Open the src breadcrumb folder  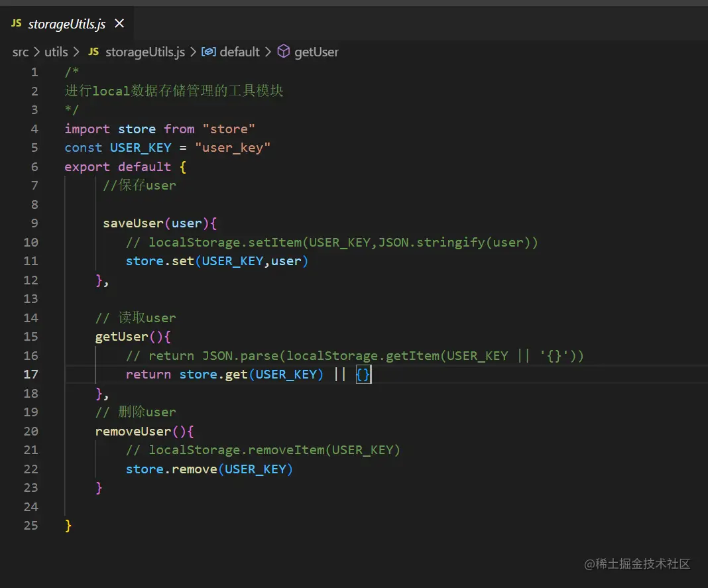pos(21,52)
